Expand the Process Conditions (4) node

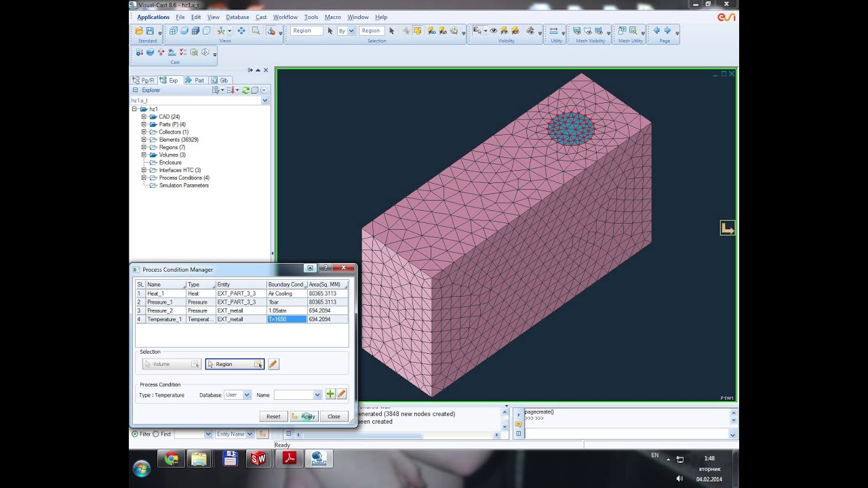(x=144, y=178)
